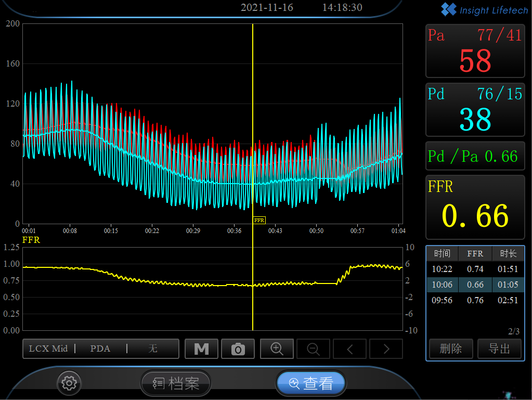Switch to the 查看 review tab
The height and width of the screenshot is (400, 532).
(x=310, y=384)
